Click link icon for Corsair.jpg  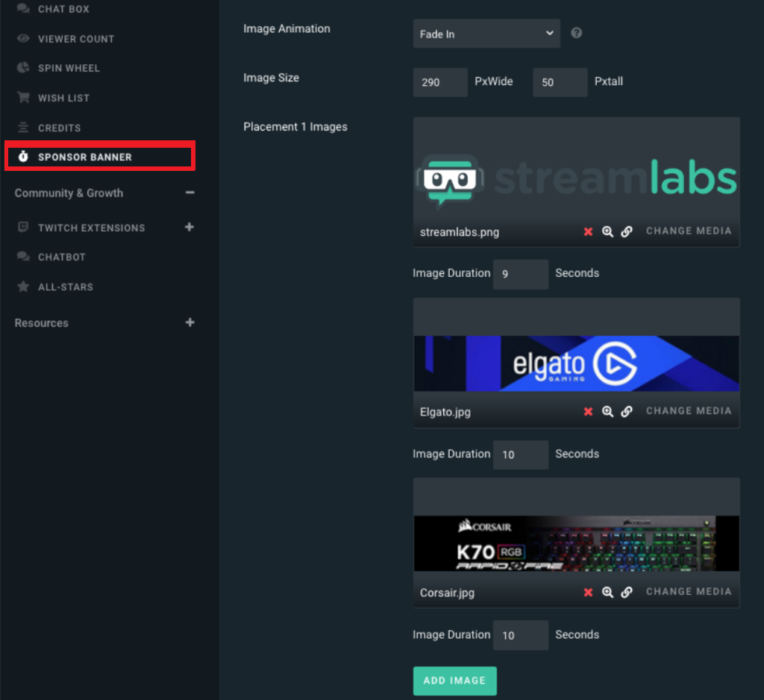pos(627,592)
